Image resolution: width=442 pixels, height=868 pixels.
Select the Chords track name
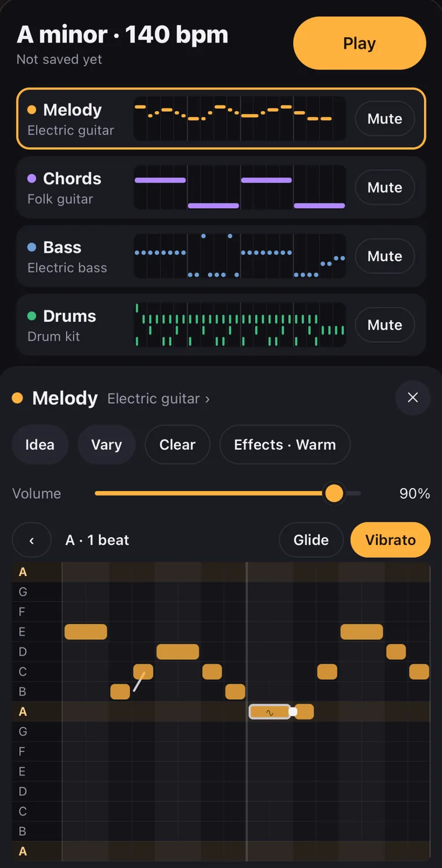point(72,179)
